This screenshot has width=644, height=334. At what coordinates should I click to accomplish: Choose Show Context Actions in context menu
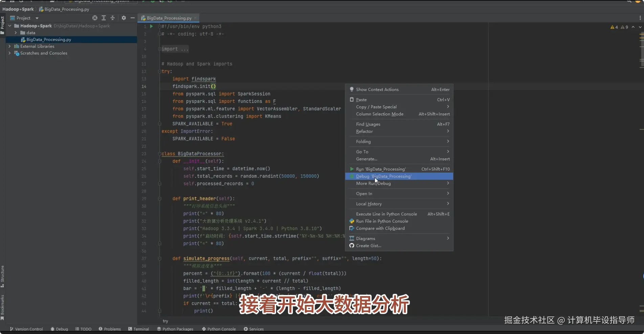[x=399, y=89]
